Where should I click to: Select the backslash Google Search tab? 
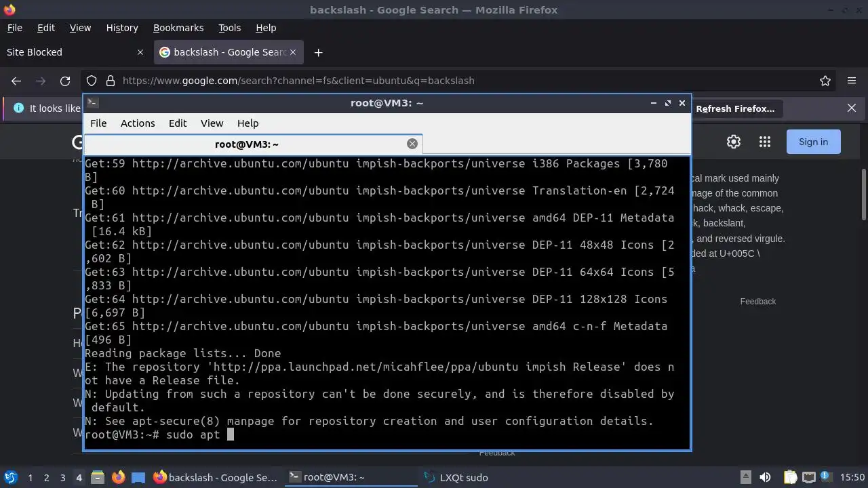click(x=229, y=52)
